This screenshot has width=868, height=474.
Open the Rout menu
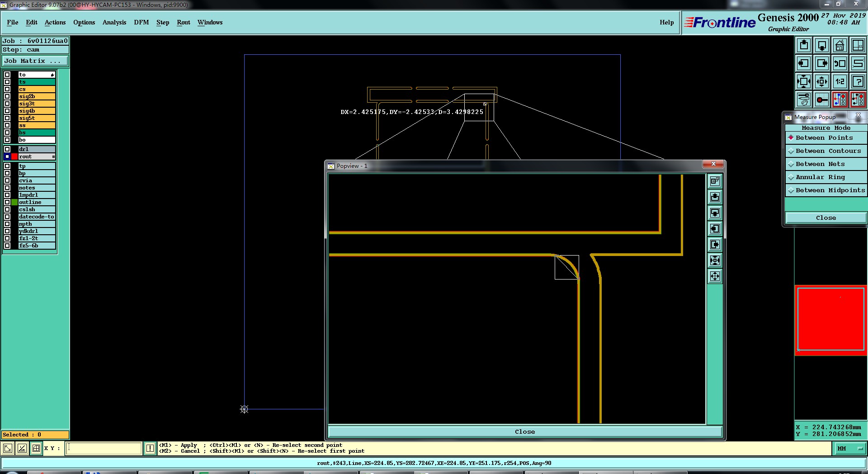[x=184, y=22]
